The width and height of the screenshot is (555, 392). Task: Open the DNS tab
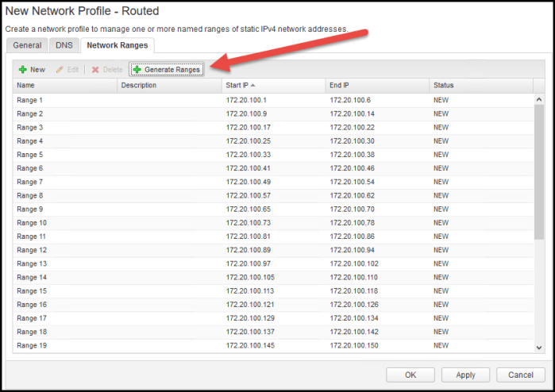[64, 46]
